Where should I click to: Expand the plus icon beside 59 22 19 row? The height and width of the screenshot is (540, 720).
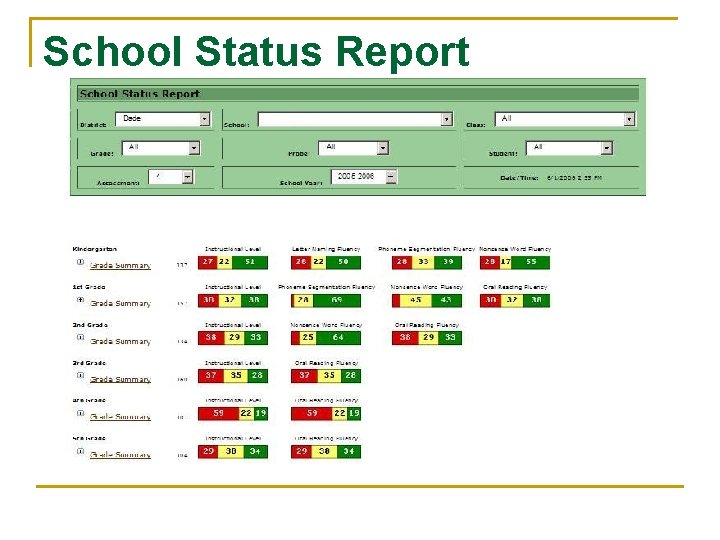click(80, 413)
